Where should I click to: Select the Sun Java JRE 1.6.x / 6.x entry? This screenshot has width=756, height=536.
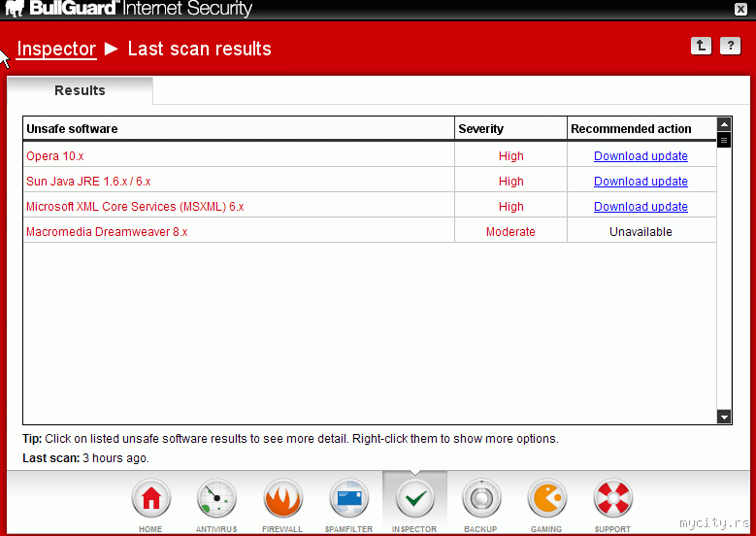[88, 181]
